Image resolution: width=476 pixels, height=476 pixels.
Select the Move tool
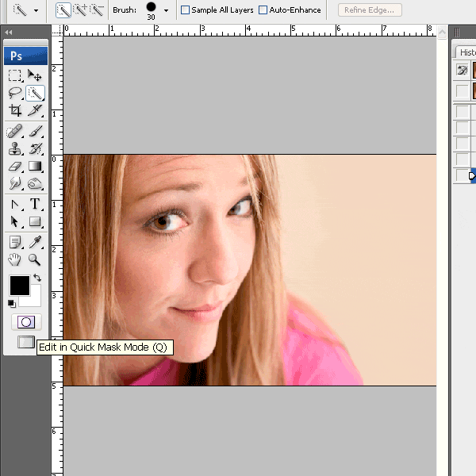point(35,75)
